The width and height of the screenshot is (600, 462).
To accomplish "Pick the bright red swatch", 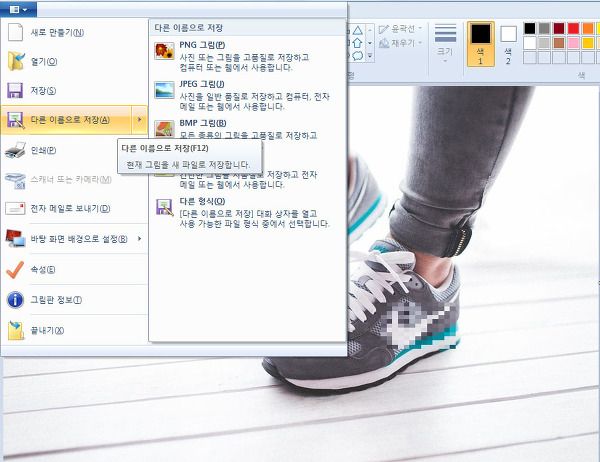I will (x=573, y=28).
